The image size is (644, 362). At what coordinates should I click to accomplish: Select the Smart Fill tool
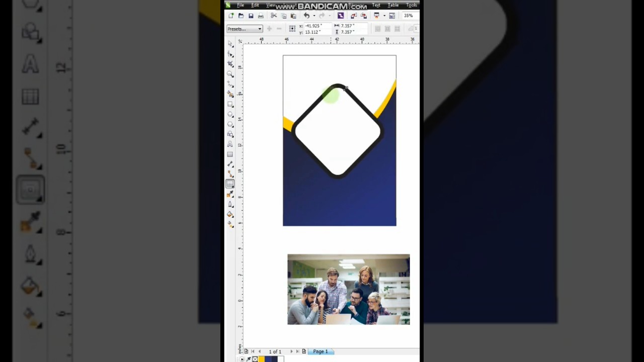click(x=230, y=94)
